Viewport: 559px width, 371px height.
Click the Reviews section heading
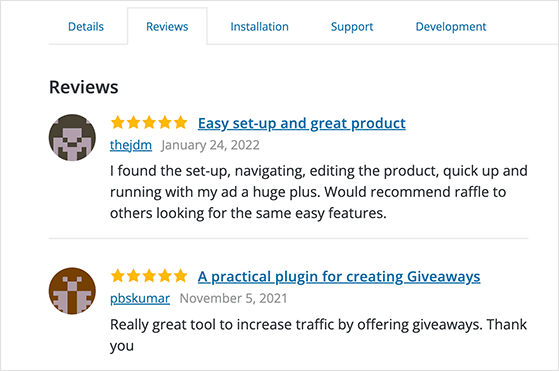[84, 87]
